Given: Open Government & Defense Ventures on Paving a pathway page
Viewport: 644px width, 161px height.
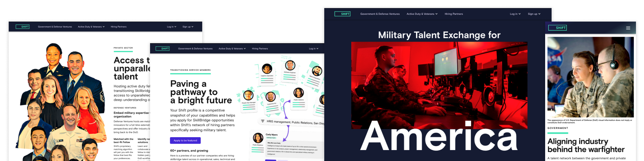Looking at the screenshot, I should click(195, 49).
